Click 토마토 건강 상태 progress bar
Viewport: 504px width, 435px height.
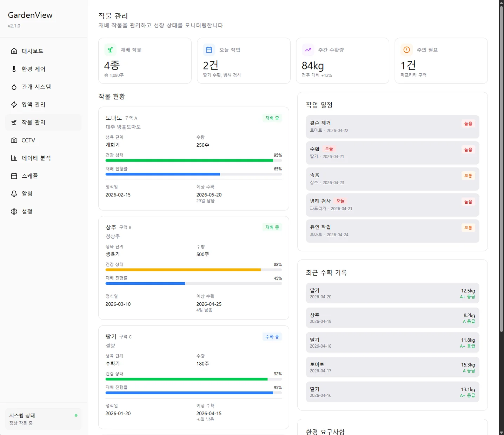point(194,160)
